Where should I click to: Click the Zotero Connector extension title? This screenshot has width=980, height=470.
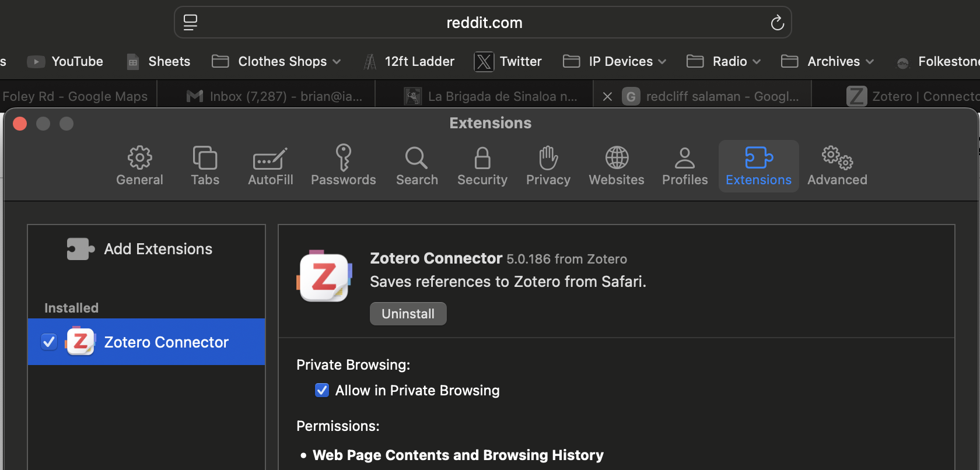point(436,258)
